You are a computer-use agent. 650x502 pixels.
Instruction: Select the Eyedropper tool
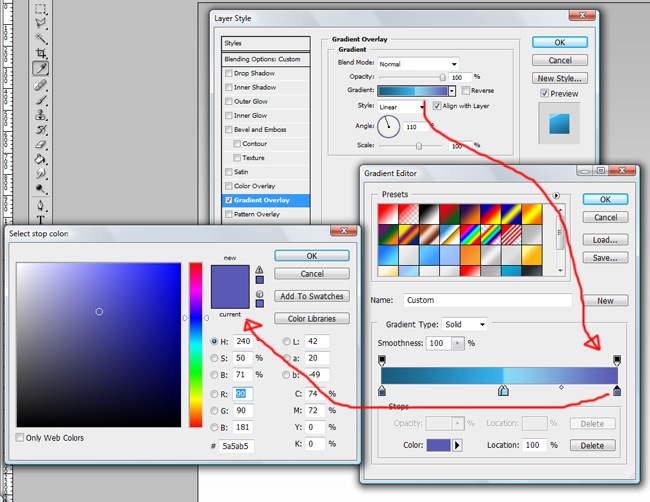(x=41, y=68)
